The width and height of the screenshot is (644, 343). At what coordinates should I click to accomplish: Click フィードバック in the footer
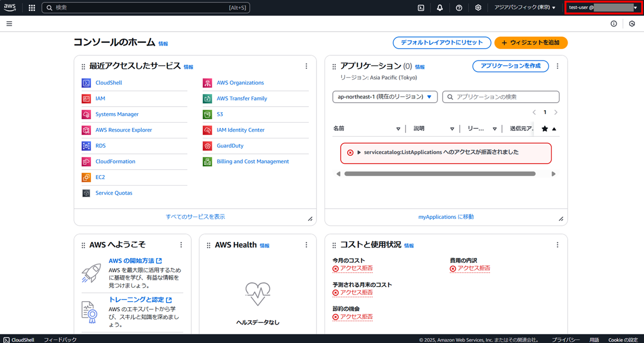pos(60,340)
